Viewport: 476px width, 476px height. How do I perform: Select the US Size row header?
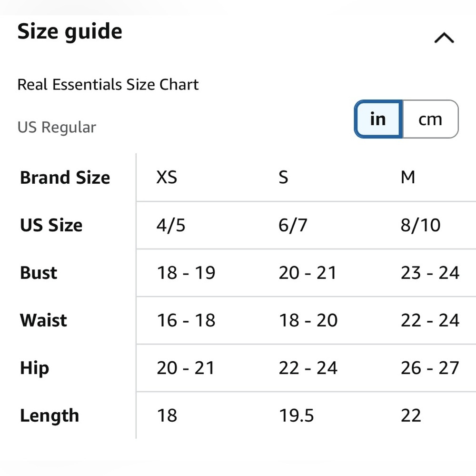tap(51, 225)
